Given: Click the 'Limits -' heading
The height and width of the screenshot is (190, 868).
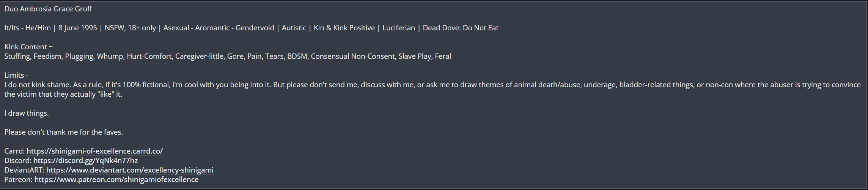Looking at the screenshot, I should (16, 75).
